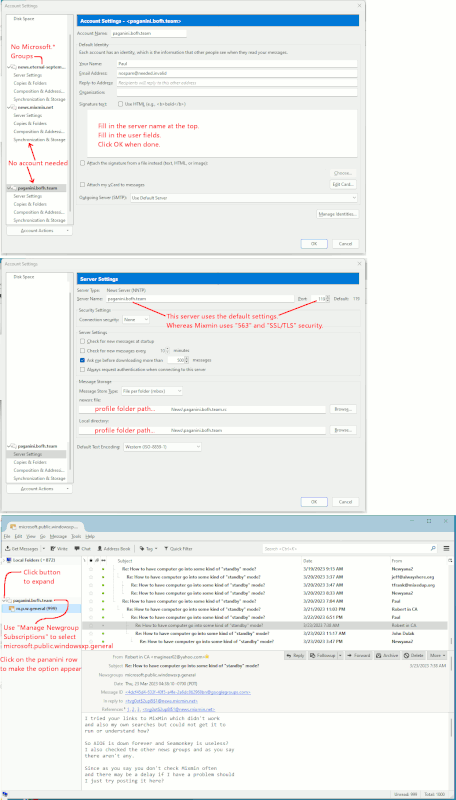456x800 pixels.
Task: Collapse paganini.bofh.team in main window folder pane
Action: 4,601
